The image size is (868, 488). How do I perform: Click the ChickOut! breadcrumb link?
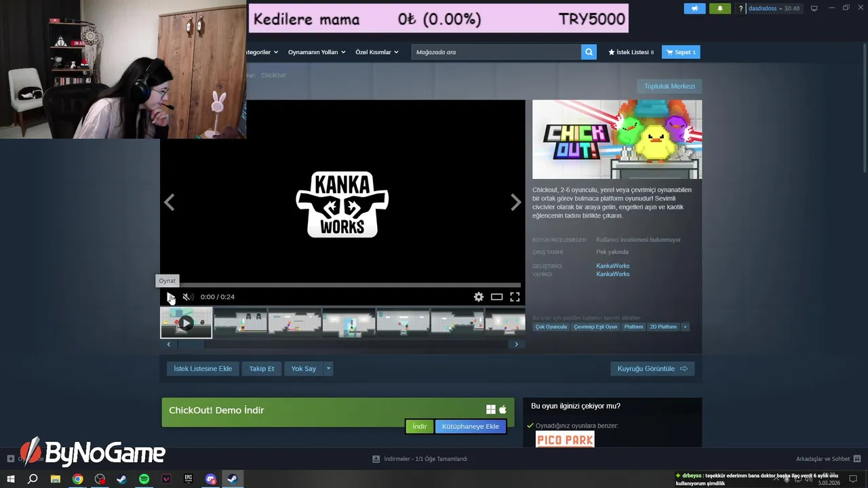[274, 75]
